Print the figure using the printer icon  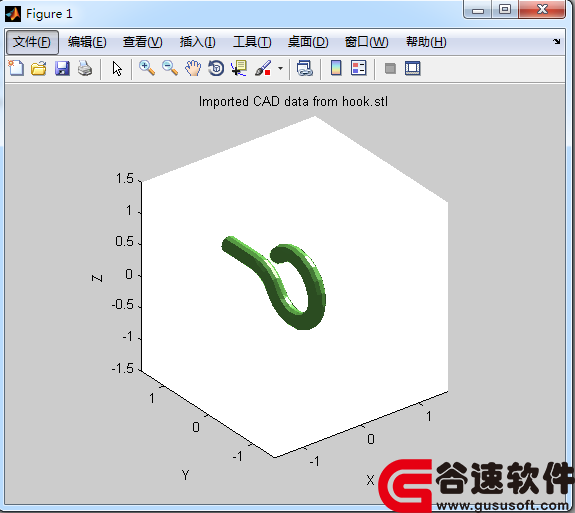[x=85, y=68]
